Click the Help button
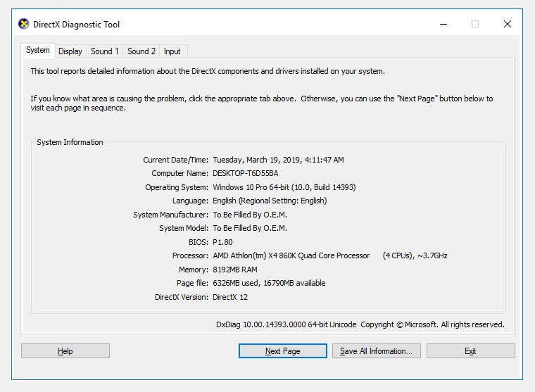Viewport: 535px width, 392px height. pyautogui.click(x=65, y=350)
